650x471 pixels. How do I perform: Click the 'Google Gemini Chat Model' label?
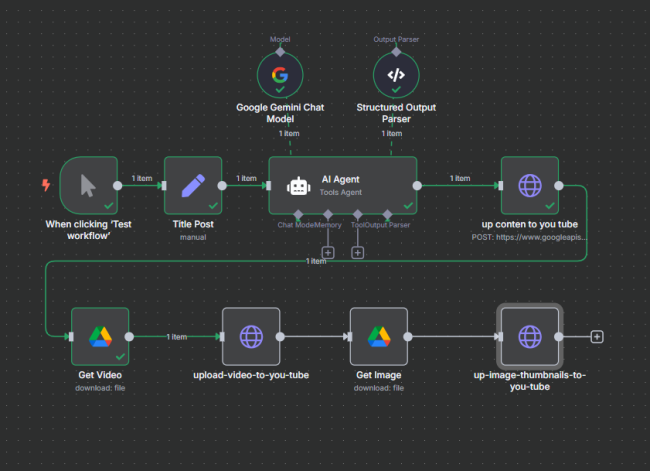(280, 113)
